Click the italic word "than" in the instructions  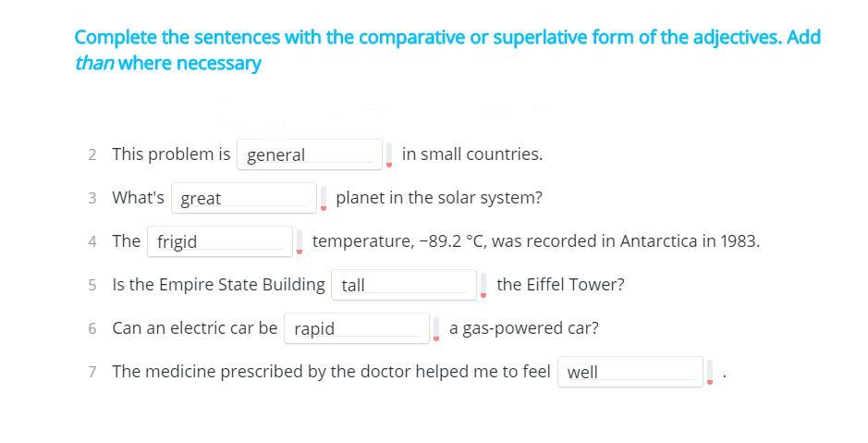(94, 63)
